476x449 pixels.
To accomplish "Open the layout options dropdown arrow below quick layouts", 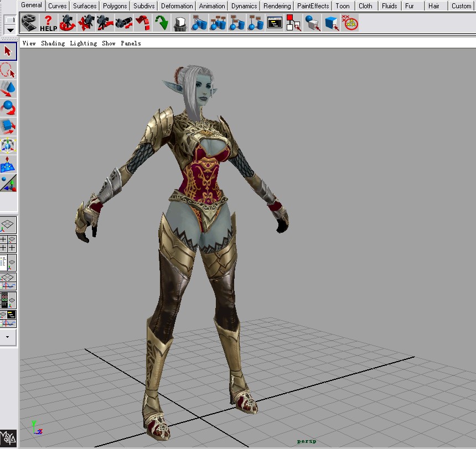I will coord(8,337).
